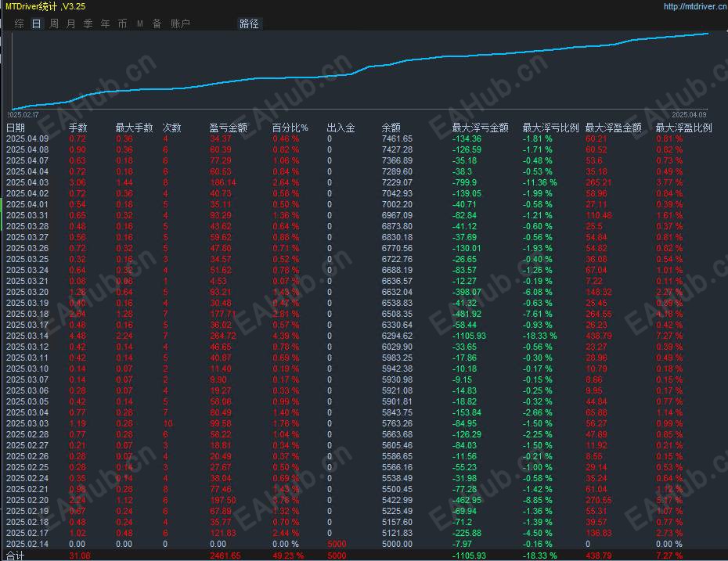Click balance 5121.83
The image size is (728, 561).
[x=397, y=533]
